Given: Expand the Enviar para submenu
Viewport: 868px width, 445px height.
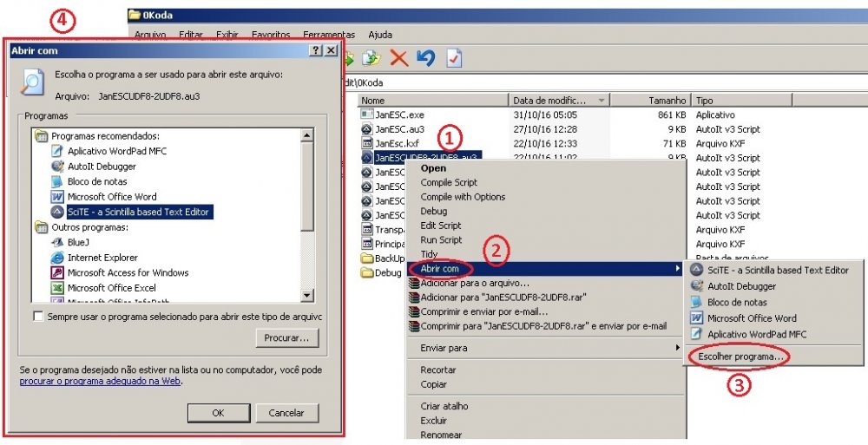Looking at the screenshot, I should tap(546, 348).
